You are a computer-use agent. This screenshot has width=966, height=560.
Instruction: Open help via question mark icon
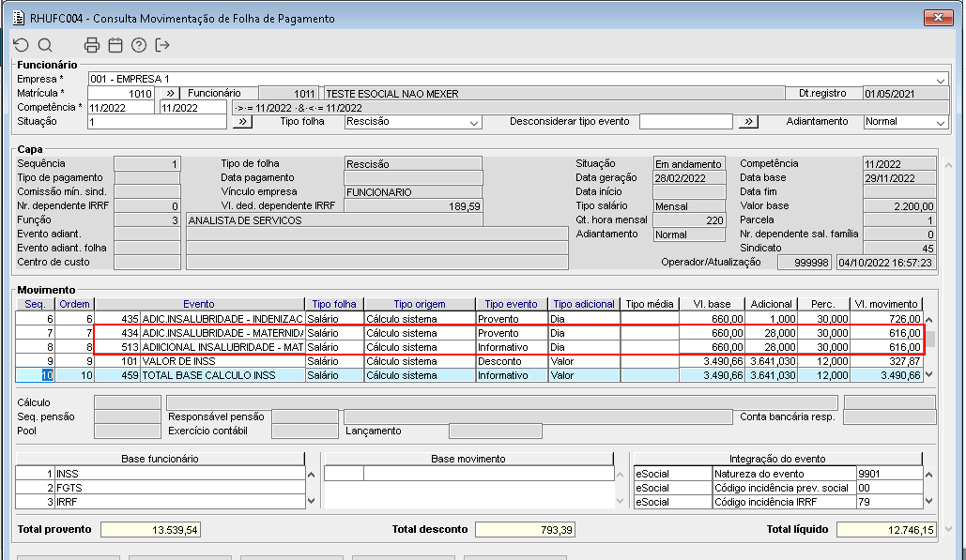pyautogui.click(x=139, y=45)
